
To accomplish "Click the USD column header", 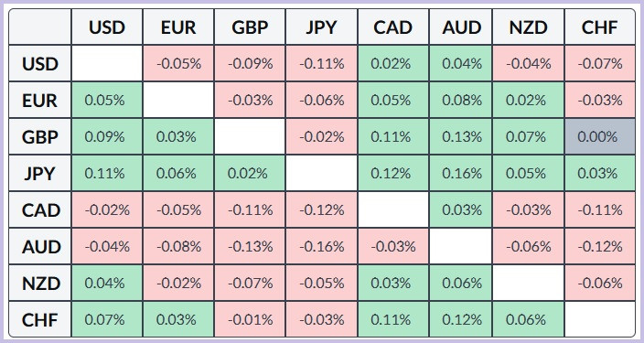I will pyautogui.click(x=107, y=27).
